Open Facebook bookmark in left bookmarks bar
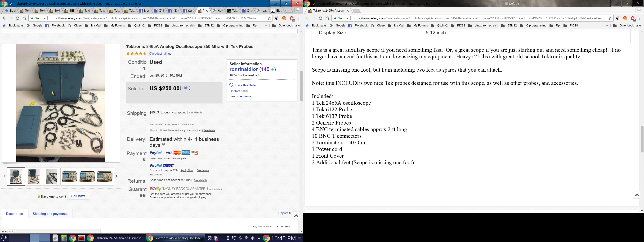The height and width of the screenshot is (242, 644). click(x=55, y=26)
